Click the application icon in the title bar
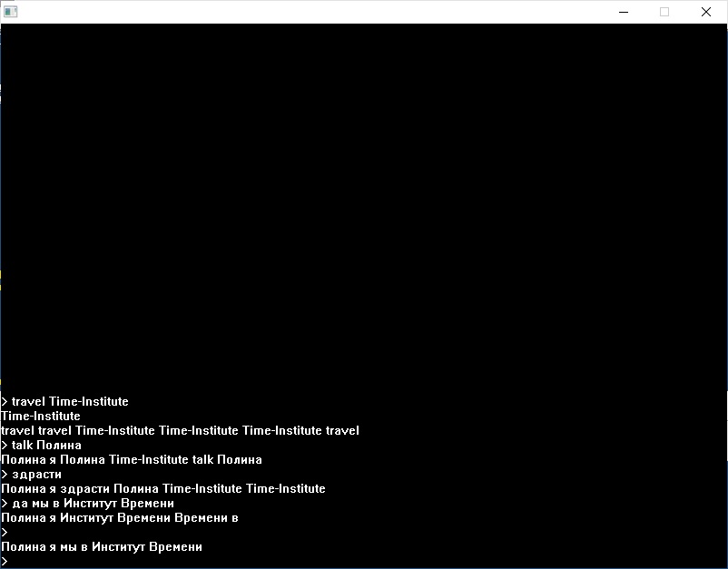This screenshot has width=728, height=569. click(11, 12)
